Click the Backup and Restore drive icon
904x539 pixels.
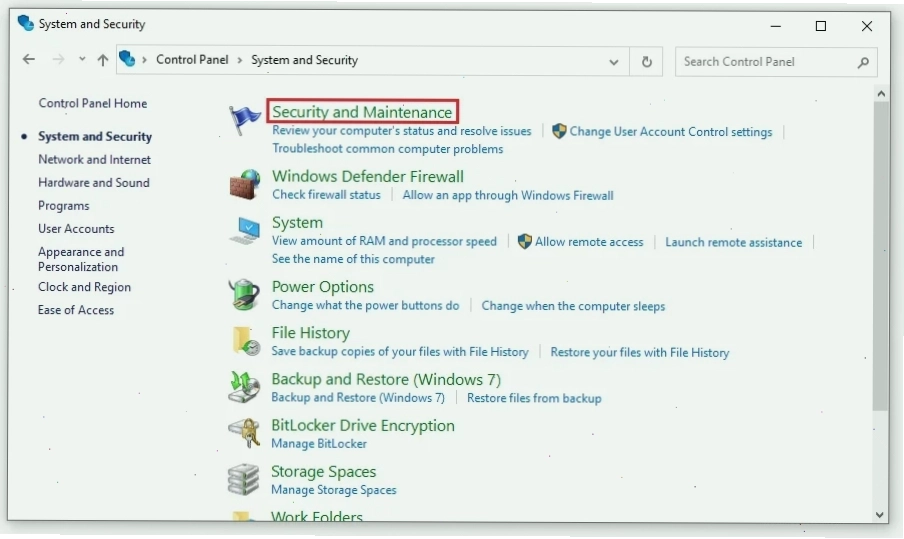point(244,387)
